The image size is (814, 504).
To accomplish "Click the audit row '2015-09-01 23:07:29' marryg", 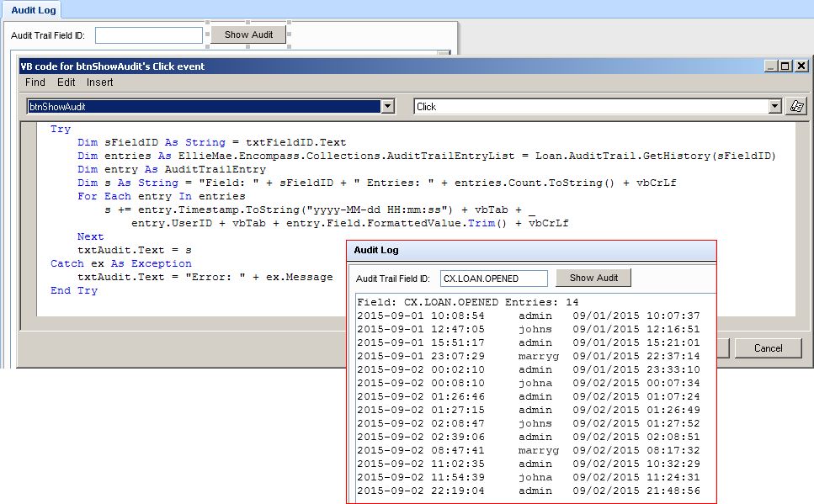I will tap(529, 356).
